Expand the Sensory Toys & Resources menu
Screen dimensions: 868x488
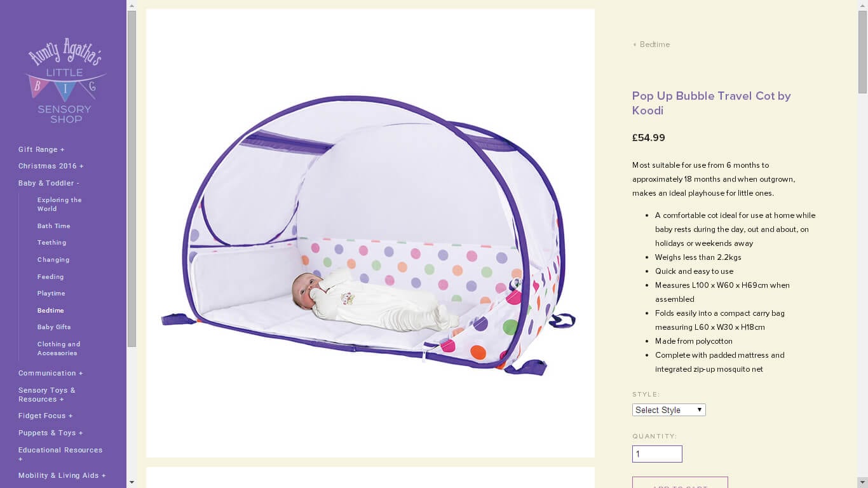click(47, 395)
